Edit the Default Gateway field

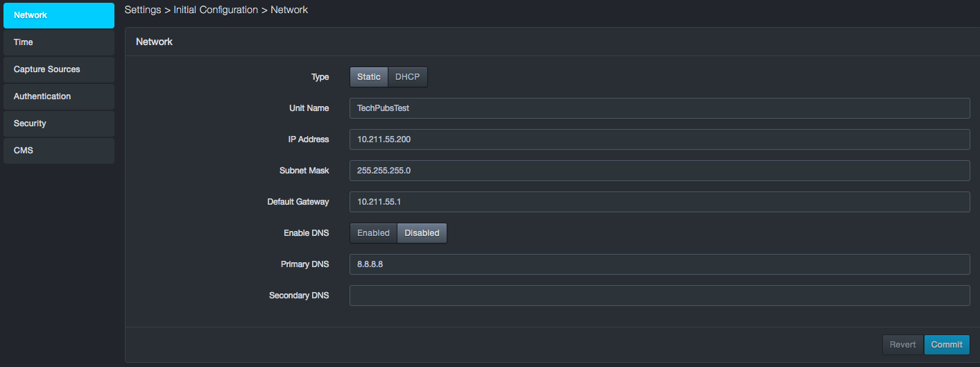pos(659,202)
